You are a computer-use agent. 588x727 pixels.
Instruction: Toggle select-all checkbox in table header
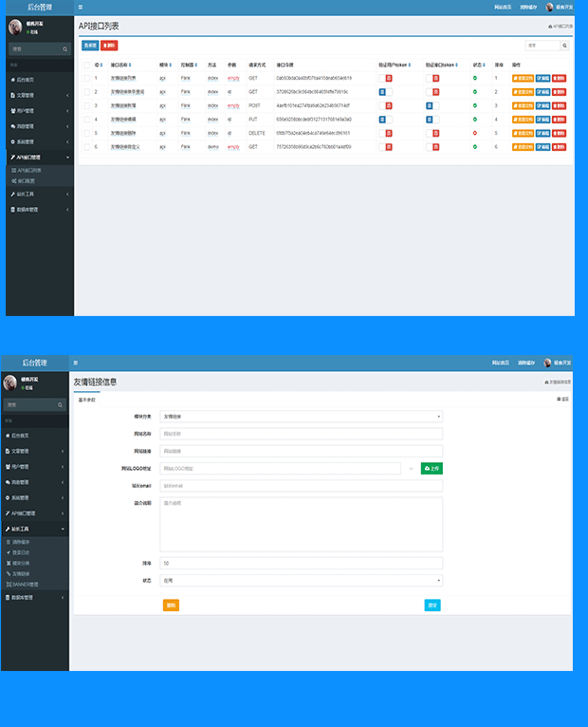click(86, 65)
